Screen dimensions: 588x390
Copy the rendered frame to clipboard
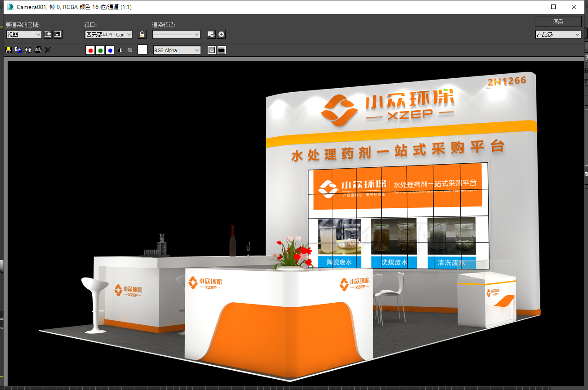[x=18, y=50]
